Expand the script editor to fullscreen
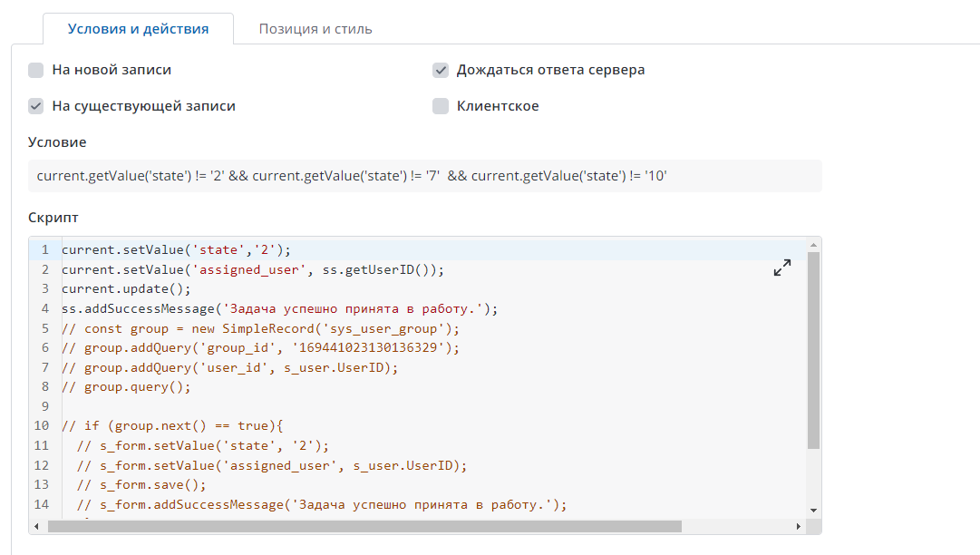 (781, 268)
